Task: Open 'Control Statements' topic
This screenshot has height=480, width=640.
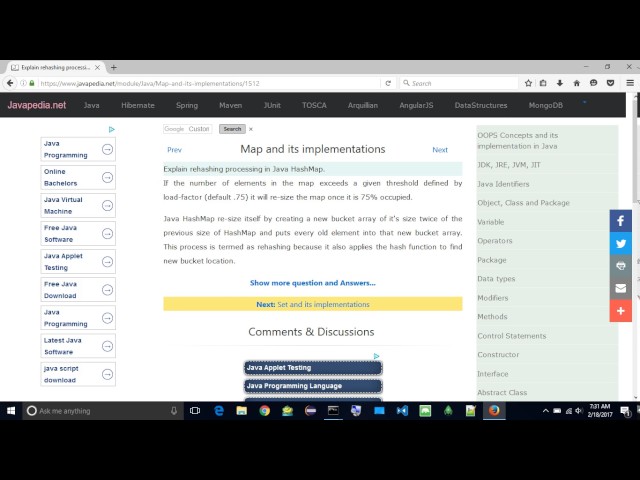Action: (511, 336)
